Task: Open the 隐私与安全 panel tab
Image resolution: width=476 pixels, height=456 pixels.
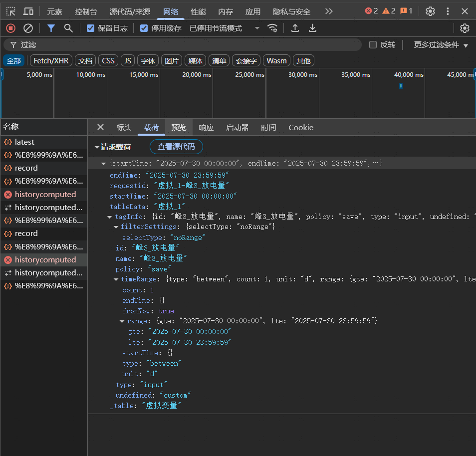Action: [292, 11]
